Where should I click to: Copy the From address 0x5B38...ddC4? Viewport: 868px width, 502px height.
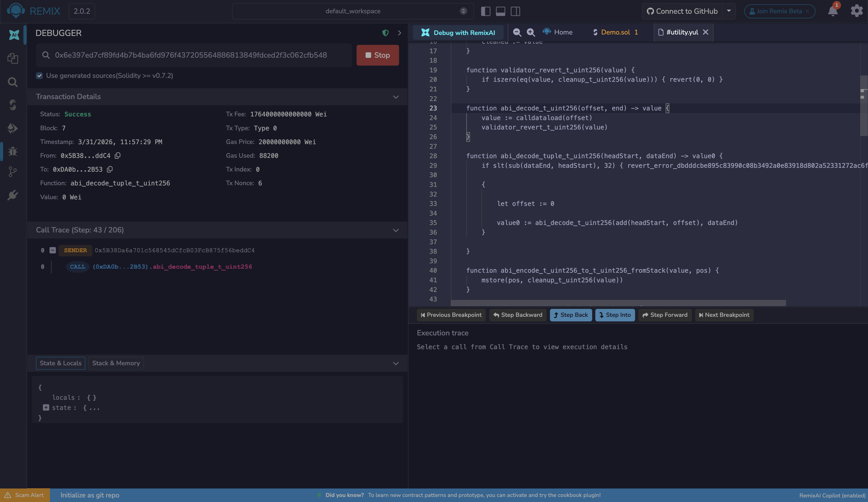[117, 156]
